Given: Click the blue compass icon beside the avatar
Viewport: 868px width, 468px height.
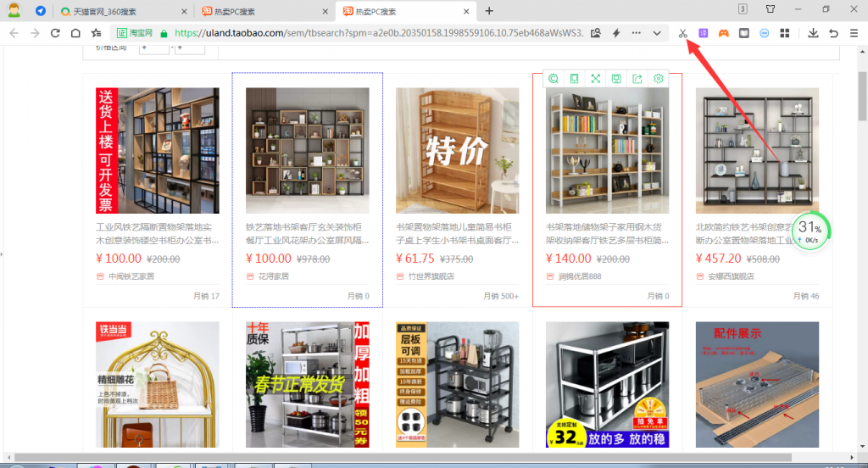Looking at the screenshot, I should pyautogui.click(x=41, y=10).
